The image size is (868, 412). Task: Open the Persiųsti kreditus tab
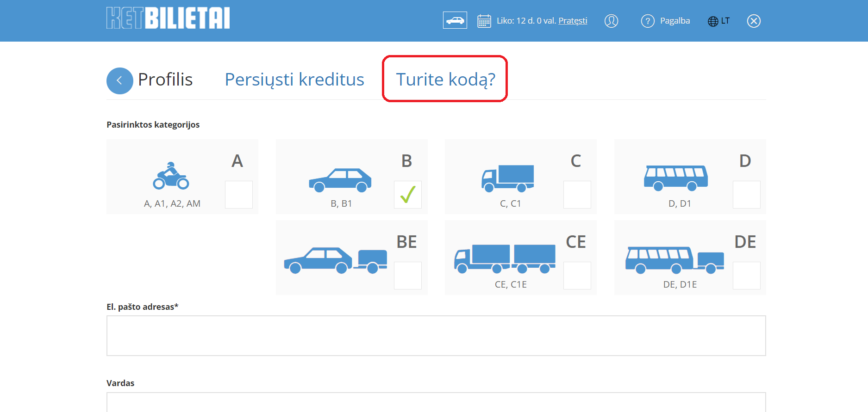click(294, 80)
